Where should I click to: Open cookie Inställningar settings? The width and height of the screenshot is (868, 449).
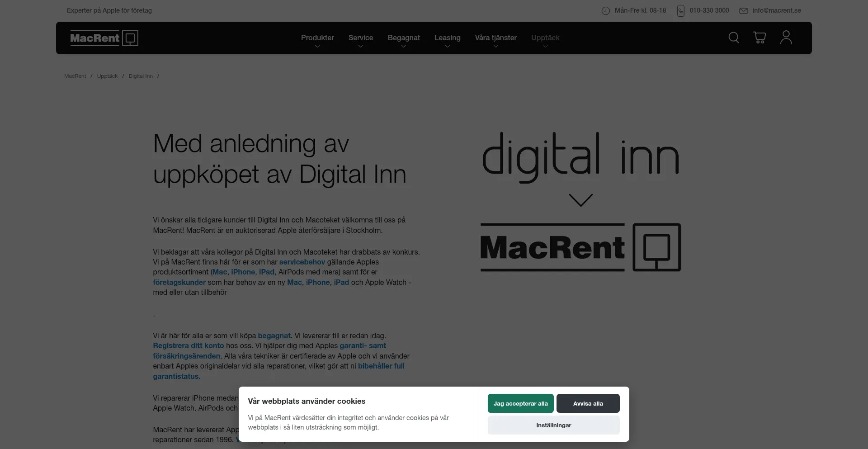click(x=553, y=425)
